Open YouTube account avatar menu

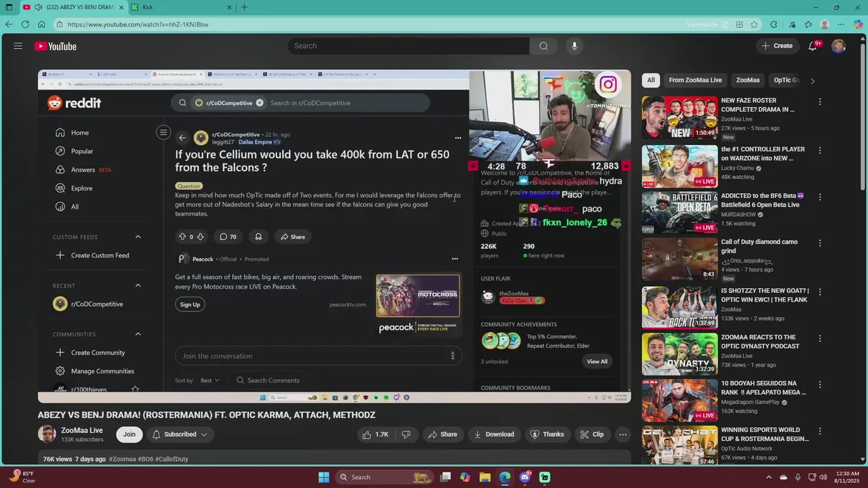tap(839, 46)
